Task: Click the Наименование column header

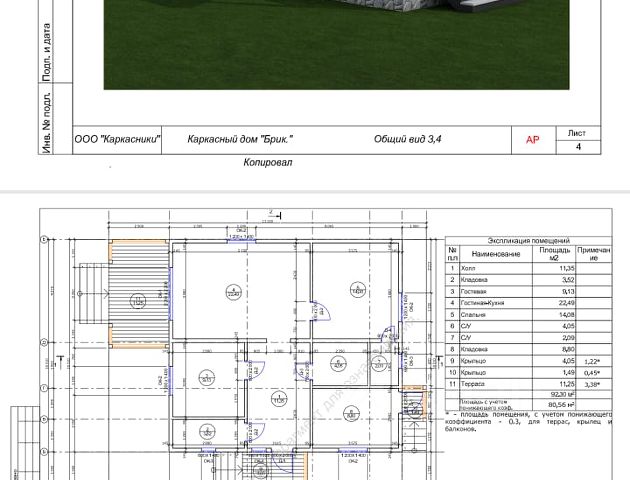Action: point(496,254)
